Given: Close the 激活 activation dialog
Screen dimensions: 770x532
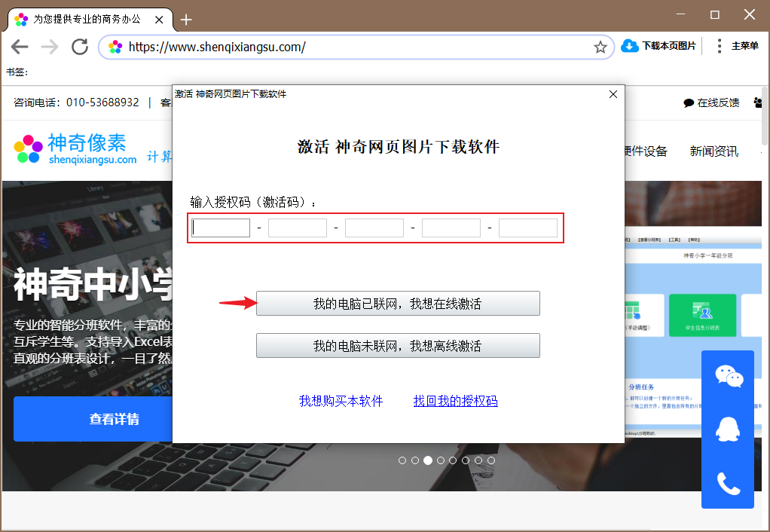Looking at the screenshot, I should 613,94.
